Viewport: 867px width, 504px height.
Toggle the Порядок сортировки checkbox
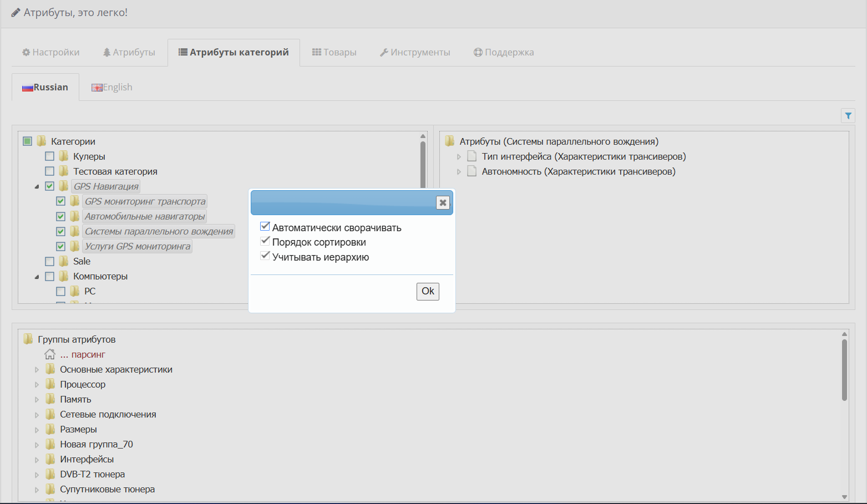(x=265, y=242)
